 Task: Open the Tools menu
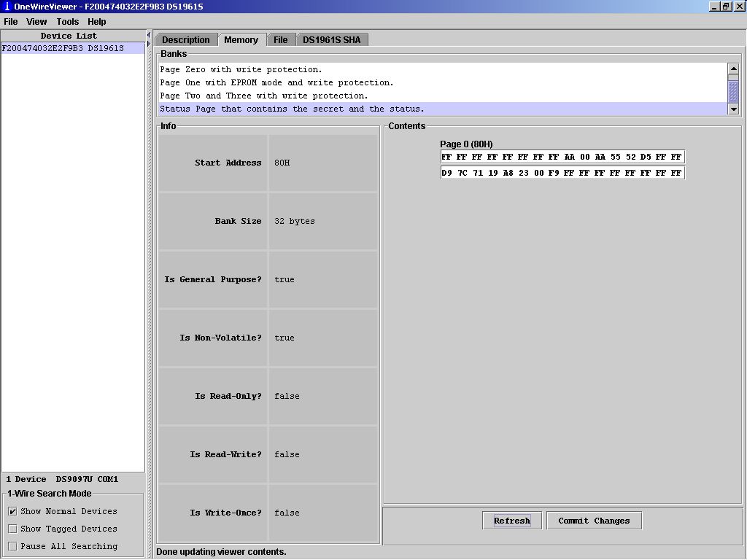coord(68,22)
